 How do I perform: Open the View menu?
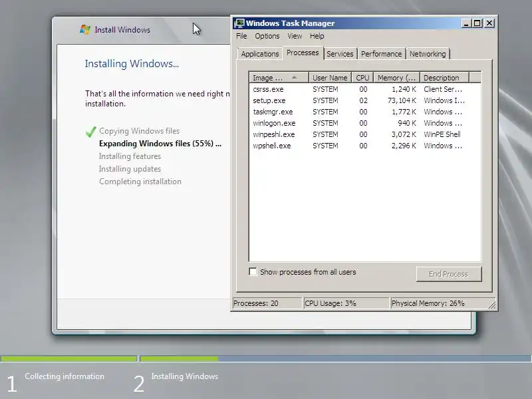(x=295, y=36)
